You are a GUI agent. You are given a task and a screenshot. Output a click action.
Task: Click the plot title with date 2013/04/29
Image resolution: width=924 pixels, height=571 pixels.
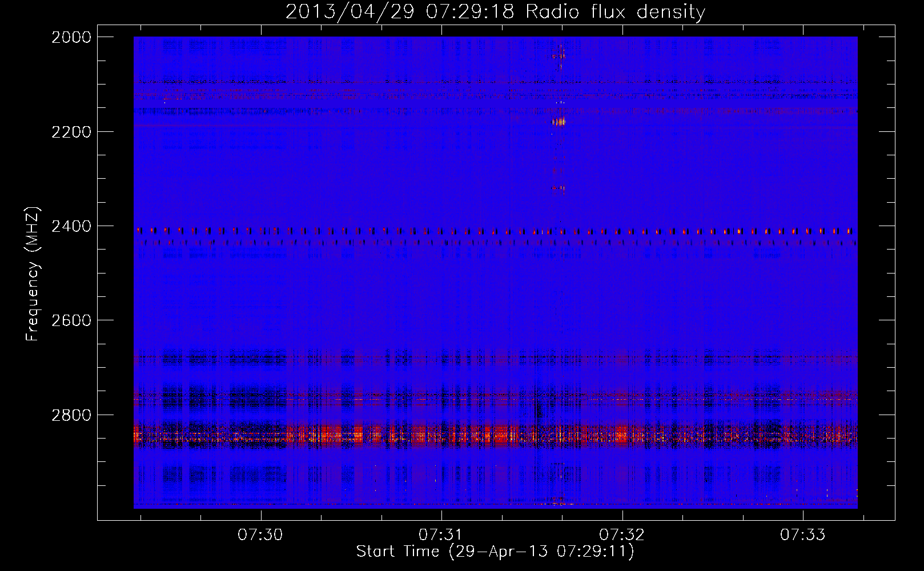click(495, 11)
